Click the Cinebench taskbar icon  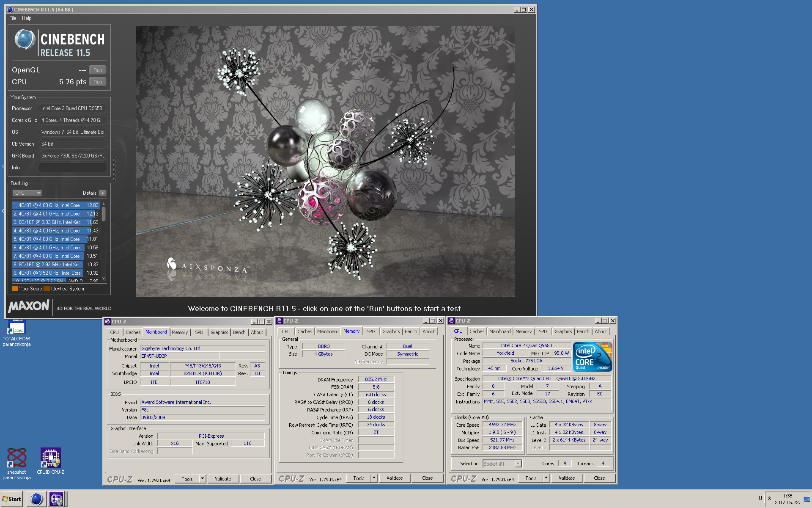click(37, 499)
